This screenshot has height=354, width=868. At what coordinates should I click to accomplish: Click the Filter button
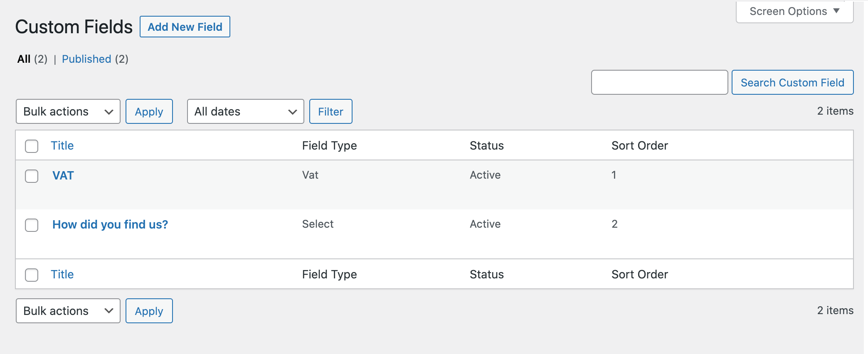330,111
